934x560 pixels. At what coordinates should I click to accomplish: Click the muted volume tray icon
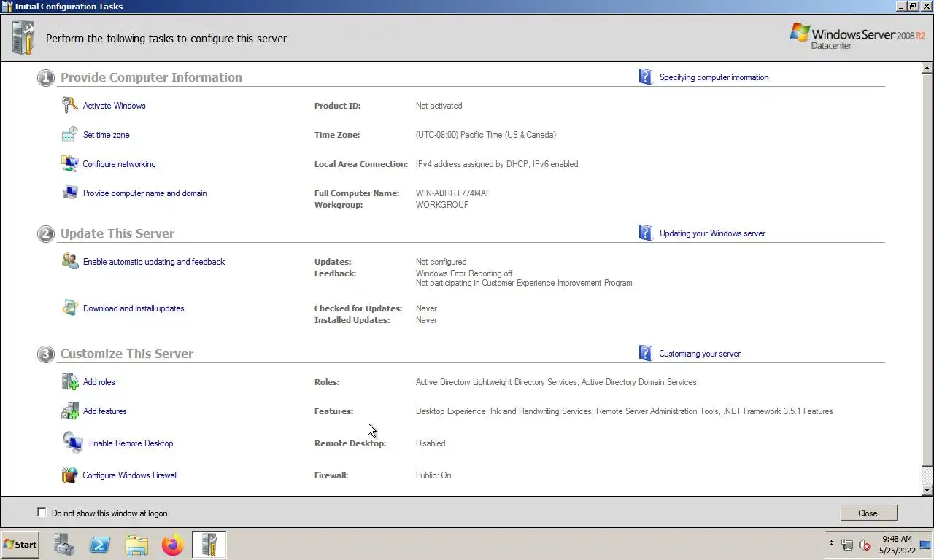865,545
